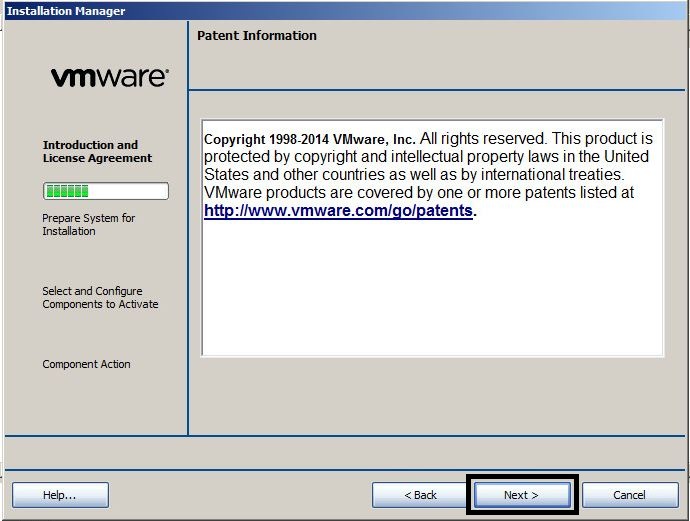Click the VMware logo
This screenshot has width=690, height=521.
[x=109, y=77]
